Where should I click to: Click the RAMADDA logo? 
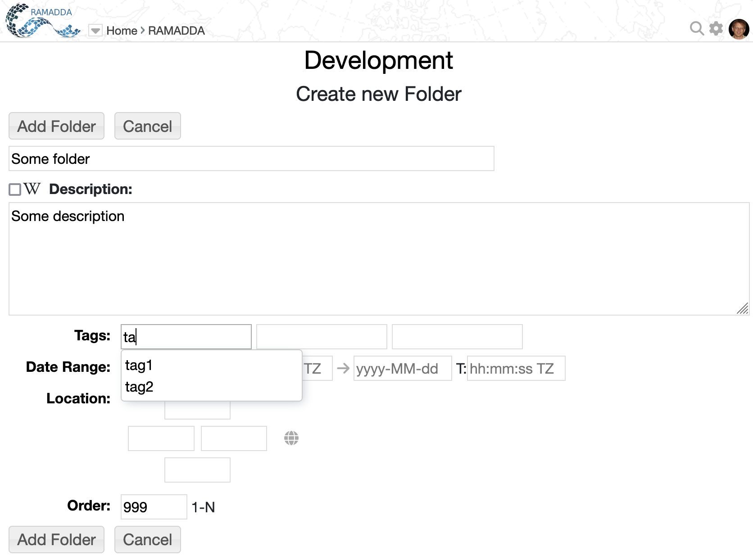[43, 21]
